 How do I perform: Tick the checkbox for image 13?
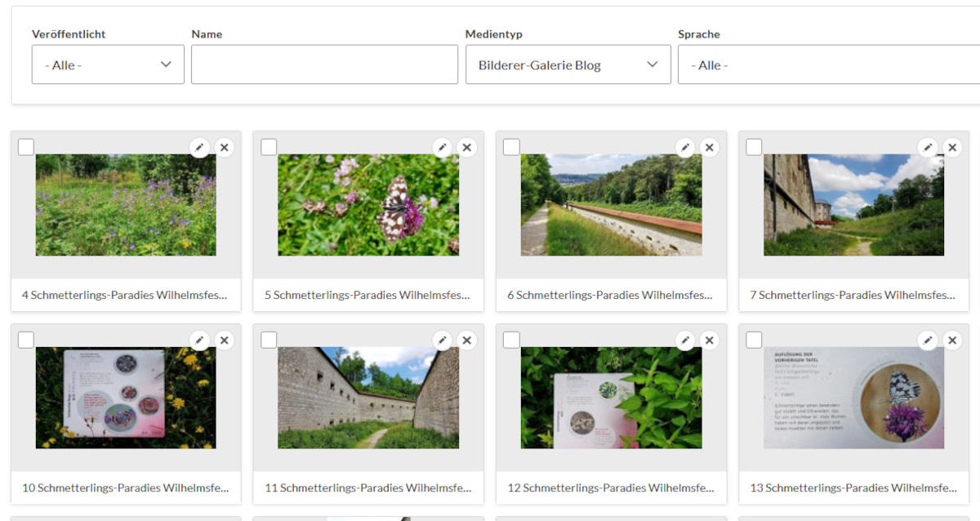pyautogui.click(x=754, y=339)
